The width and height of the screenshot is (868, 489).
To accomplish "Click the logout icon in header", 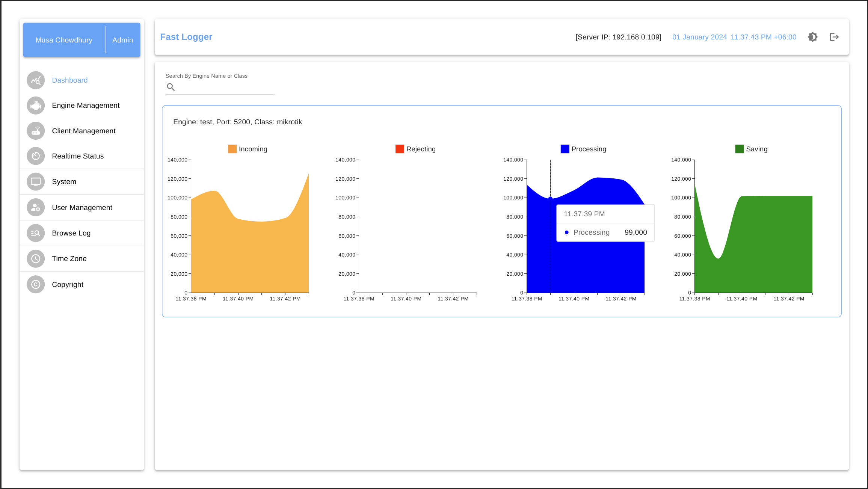I will point(834,37).
